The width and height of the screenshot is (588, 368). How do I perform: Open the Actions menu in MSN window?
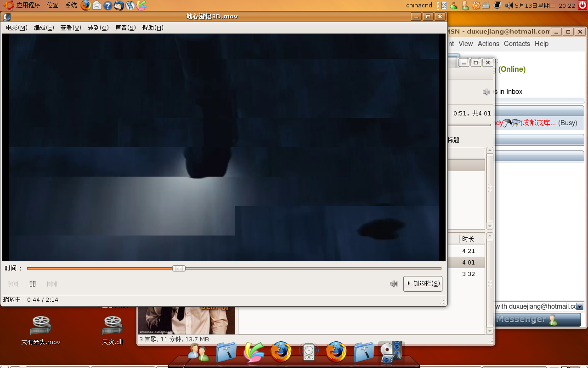pos(488,44)
